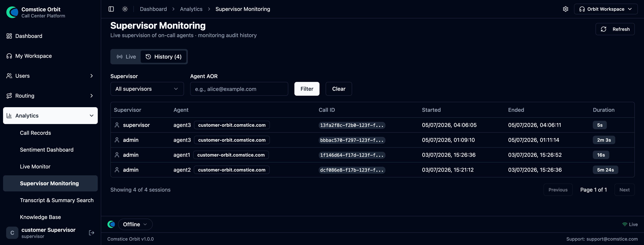644x245 pixels.
Task: Click the domain badge in agent1 row
Action: pos(231,155)
